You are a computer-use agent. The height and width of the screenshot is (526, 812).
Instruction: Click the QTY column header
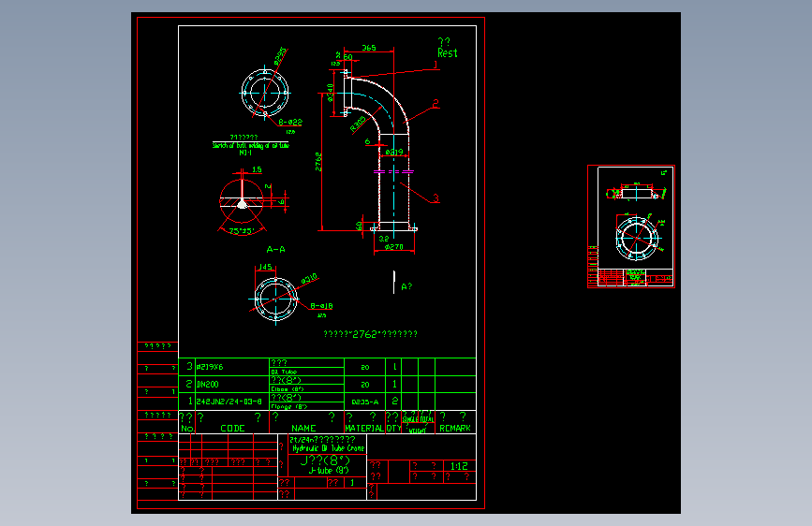393,428
